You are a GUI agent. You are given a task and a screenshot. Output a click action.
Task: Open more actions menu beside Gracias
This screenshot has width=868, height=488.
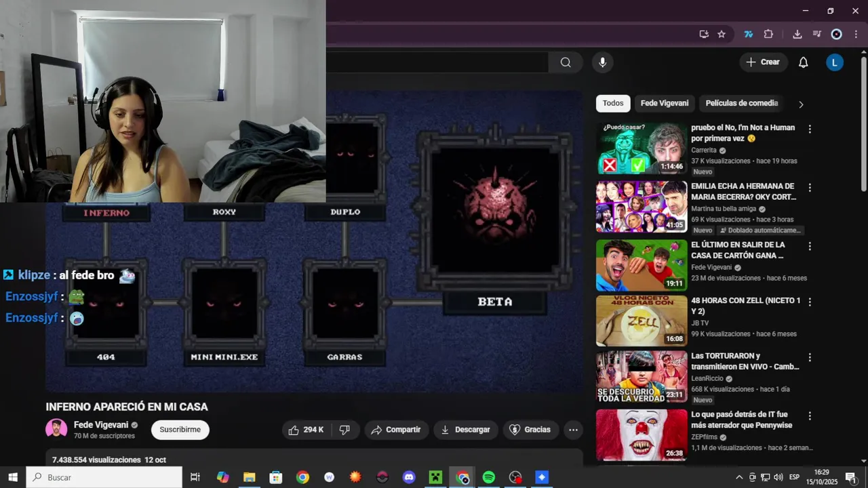(x=573, y=430)
